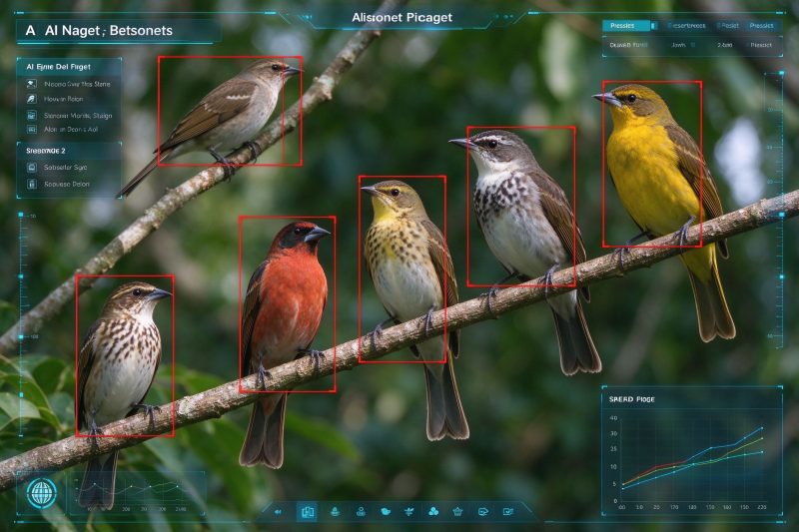Toggle the small checkbox next to Jown
The height and width of the screenshot is (532, 799).
tap(692, 45)
